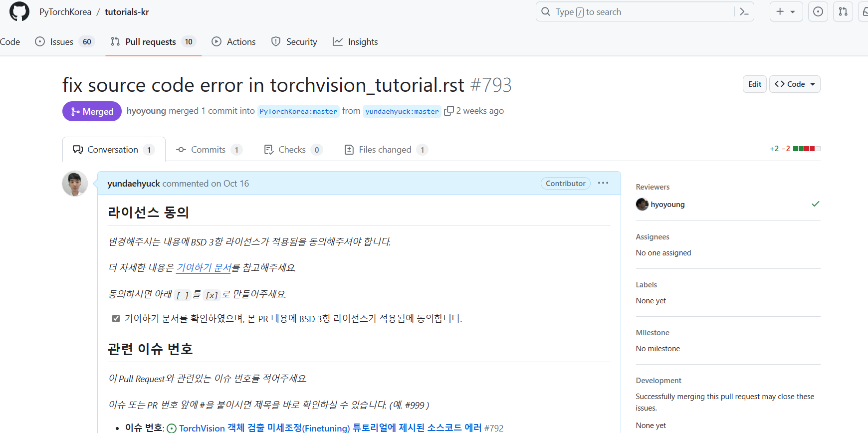Select the Checks tab
The width and height of the screenshot is (868, 433).
click(x=293, y=150)
